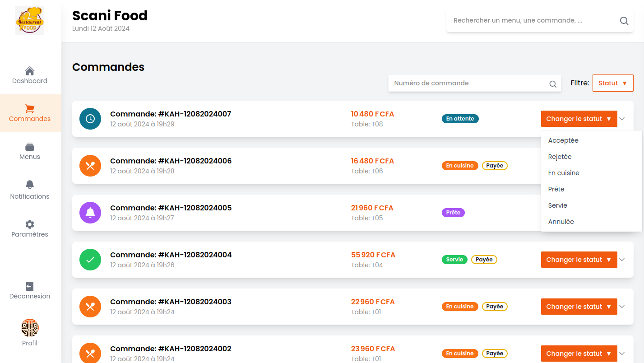
Task: Open Notifications bell in sidebar
Action: (x=30, y=184)
